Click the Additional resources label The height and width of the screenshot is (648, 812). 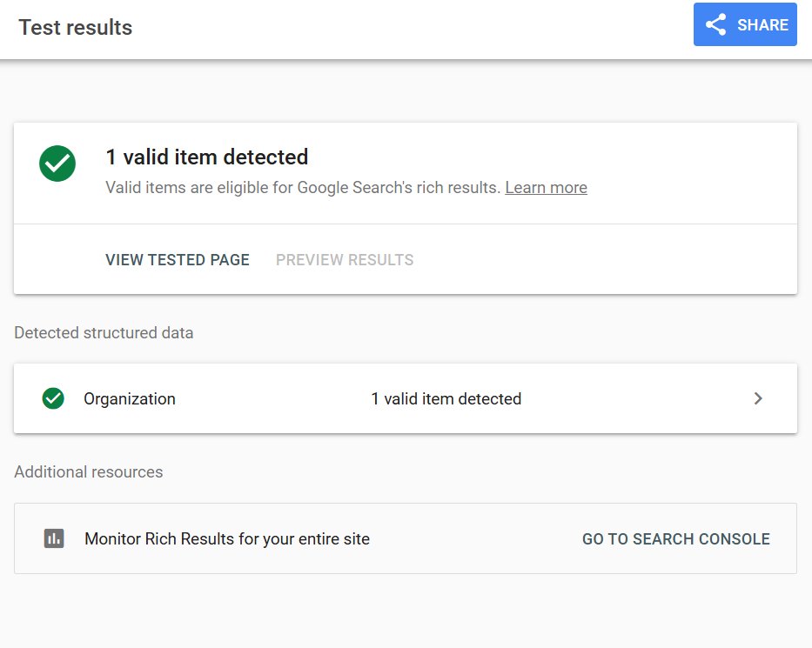89,472
